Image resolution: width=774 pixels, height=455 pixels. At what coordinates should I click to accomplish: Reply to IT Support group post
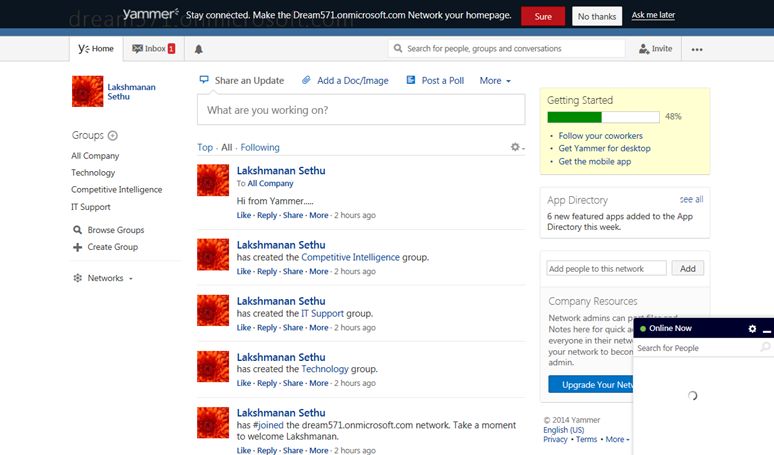(267, 328)
